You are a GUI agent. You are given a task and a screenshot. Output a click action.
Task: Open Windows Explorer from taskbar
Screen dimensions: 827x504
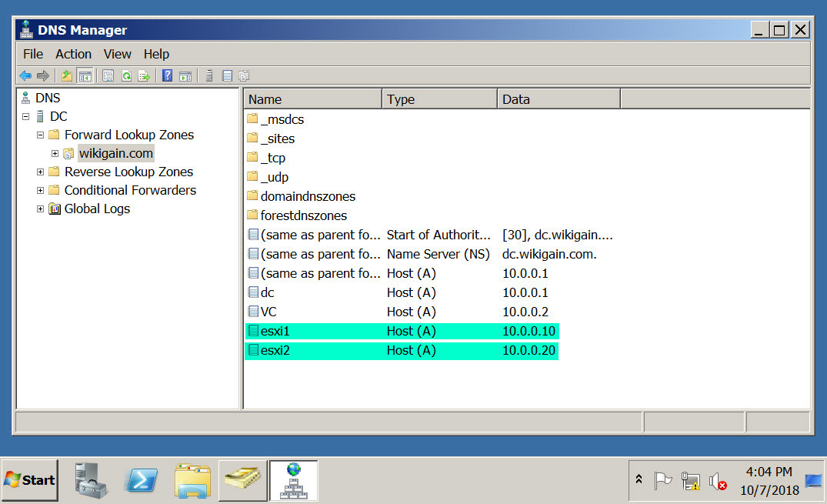click(x=192, y=479)
